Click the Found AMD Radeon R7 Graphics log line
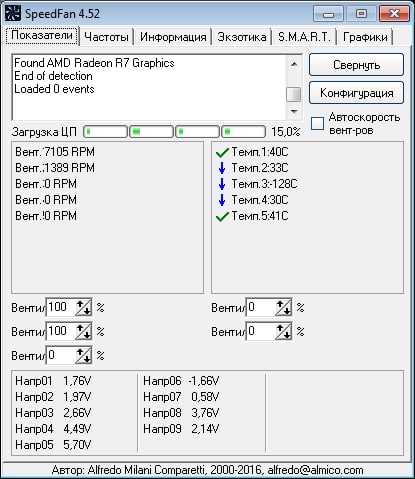This screenshot has height=479, width=415. coord(94,63)
